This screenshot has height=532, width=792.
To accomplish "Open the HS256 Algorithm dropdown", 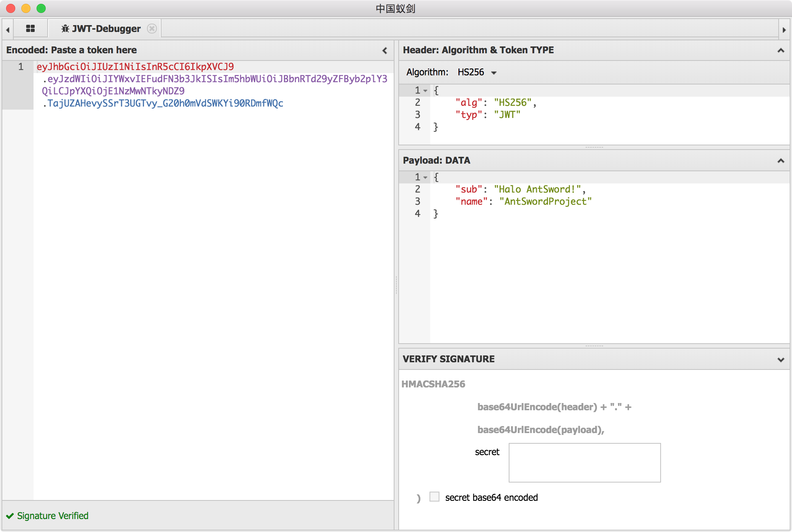I will [x=477, y=72].
